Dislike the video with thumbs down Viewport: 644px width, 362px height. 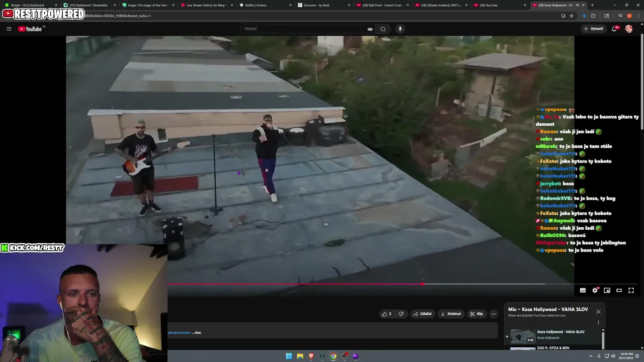[x=401, y=314]
